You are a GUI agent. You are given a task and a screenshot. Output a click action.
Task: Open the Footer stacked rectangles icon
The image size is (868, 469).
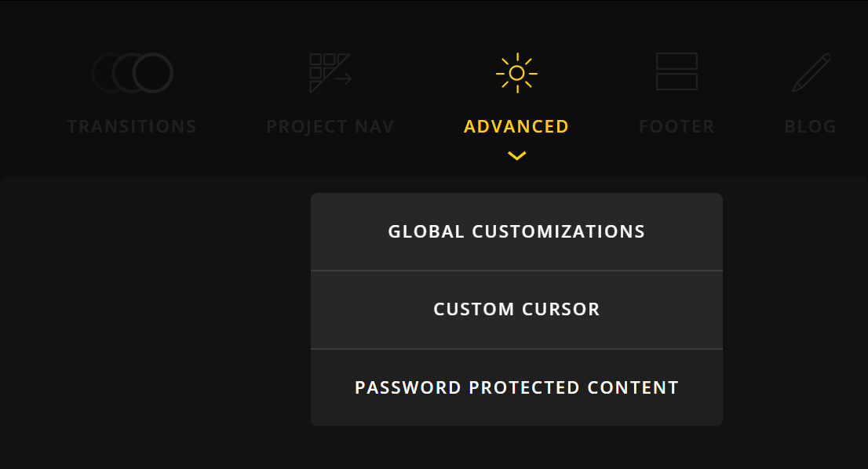[x=677, y=71]
